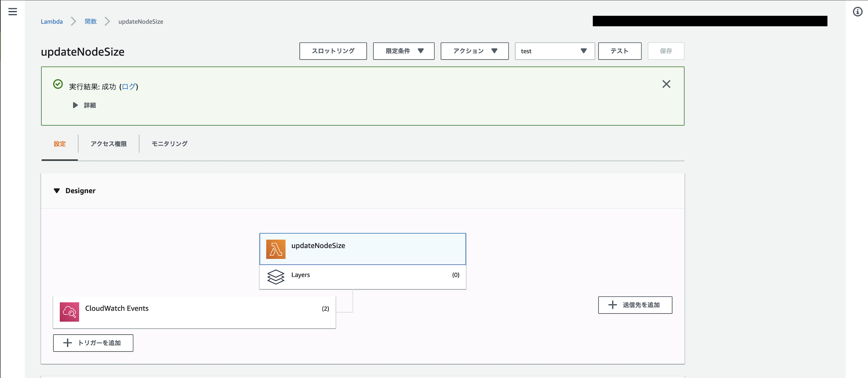Click 送信先を追加 button
Image resolution: width=868 pixels, height=378 pixels.
tap(635, 305)
